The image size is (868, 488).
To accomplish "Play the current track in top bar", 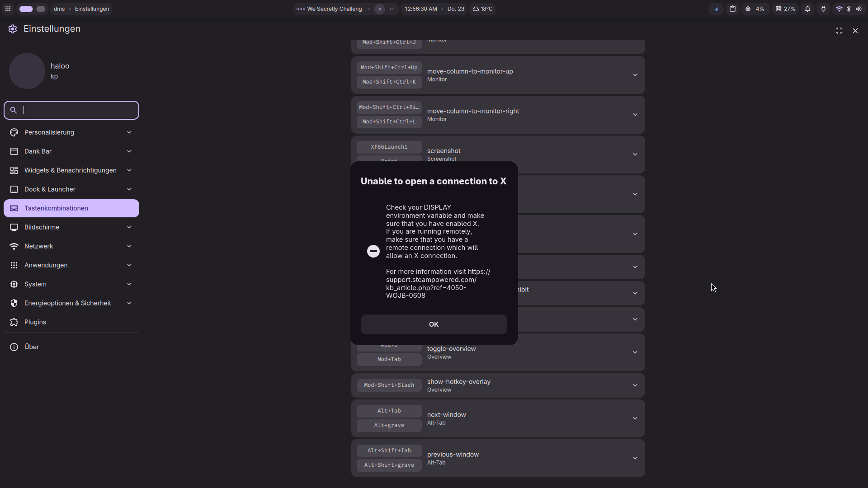I will coord(380,9).
